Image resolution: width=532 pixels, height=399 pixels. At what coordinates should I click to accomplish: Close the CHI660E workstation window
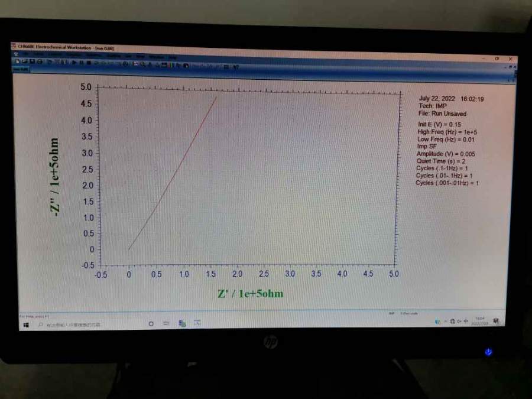tap(510, 59)
